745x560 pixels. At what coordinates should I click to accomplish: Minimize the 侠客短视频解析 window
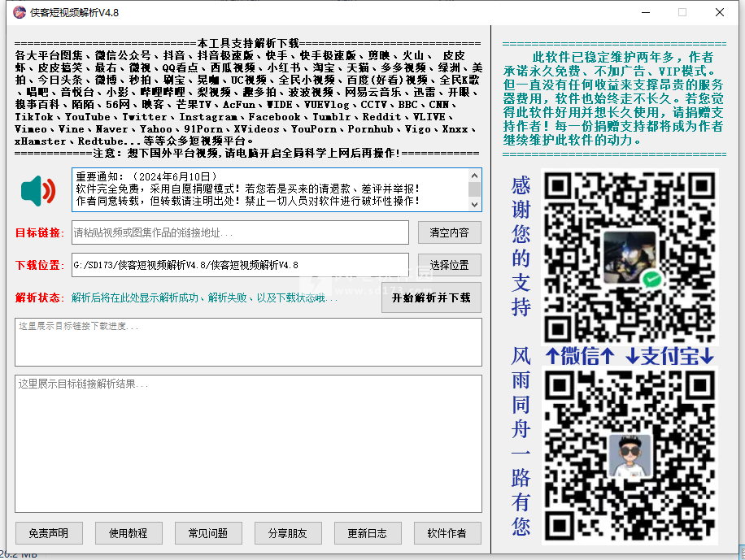[646, 12]
